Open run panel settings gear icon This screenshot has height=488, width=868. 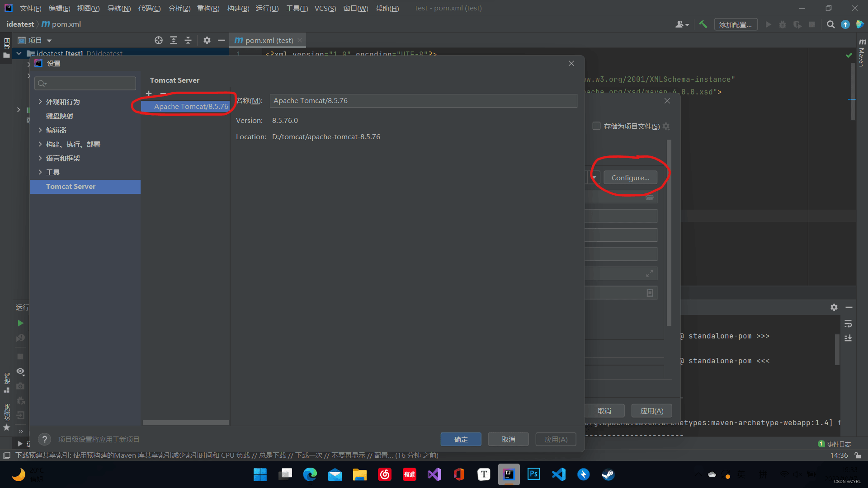click(x=834, y=307)
